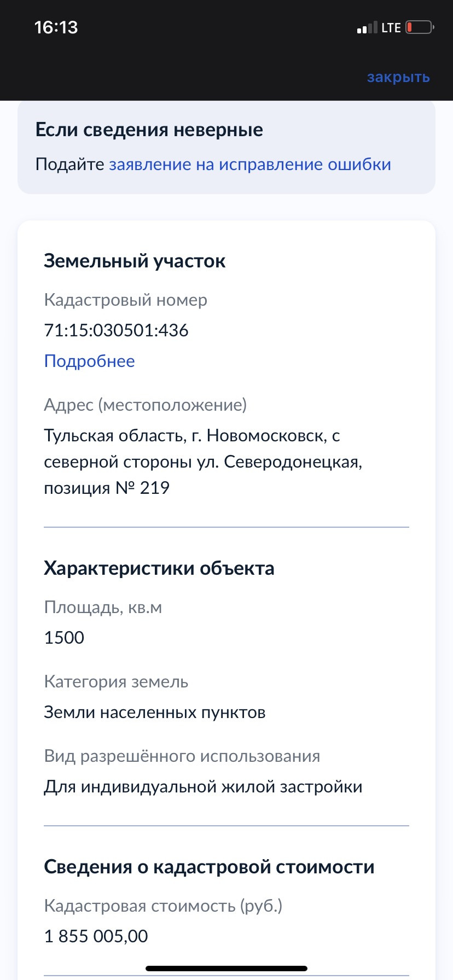This screenshot has width=453, height=980.
Task: Tap the Если сведения неверные heading
Action: 149,130
